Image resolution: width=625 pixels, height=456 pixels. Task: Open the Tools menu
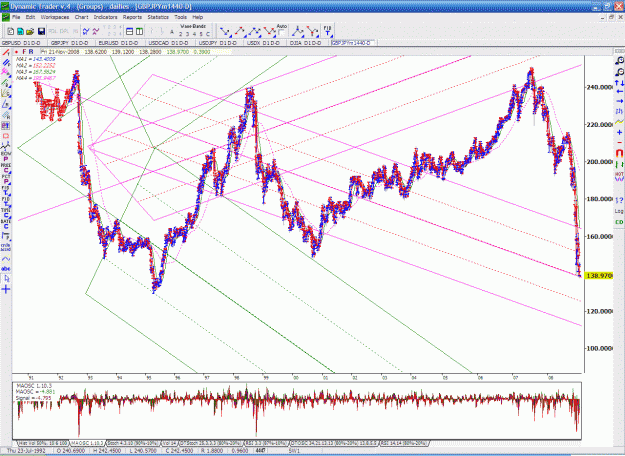coord(181,17)
